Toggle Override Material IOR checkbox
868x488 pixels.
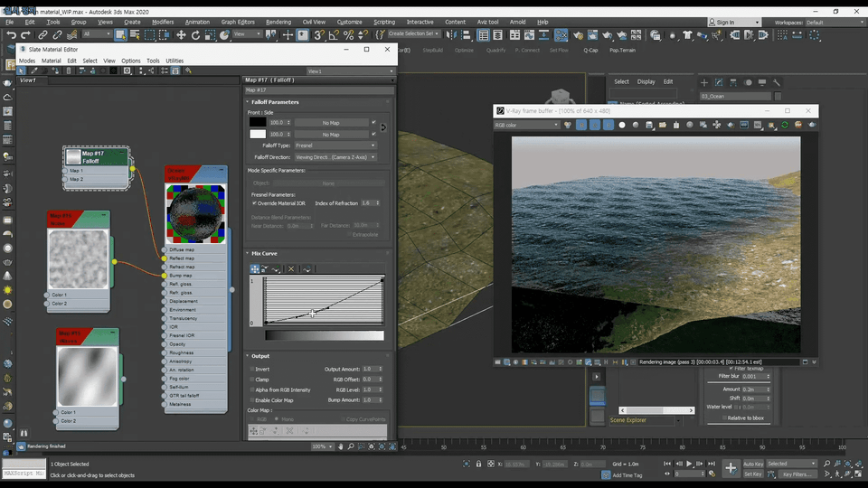pyautogui.click(x=255, y=203)
